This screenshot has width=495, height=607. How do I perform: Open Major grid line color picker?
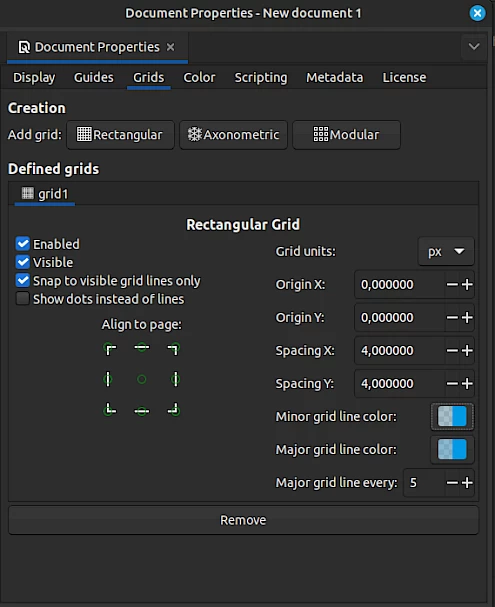coord(452,450)
